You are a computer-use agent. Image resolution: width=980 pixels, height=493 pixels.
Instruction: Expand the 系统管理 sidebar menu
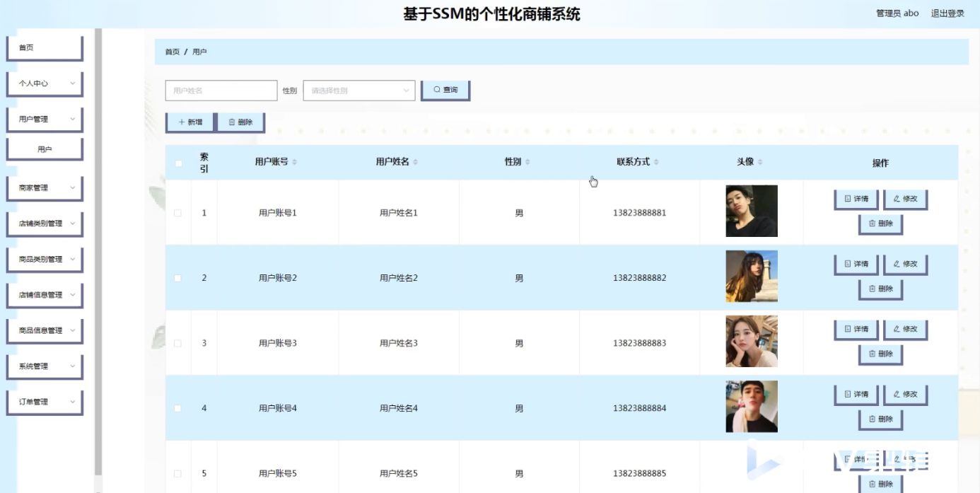(45, 366)
